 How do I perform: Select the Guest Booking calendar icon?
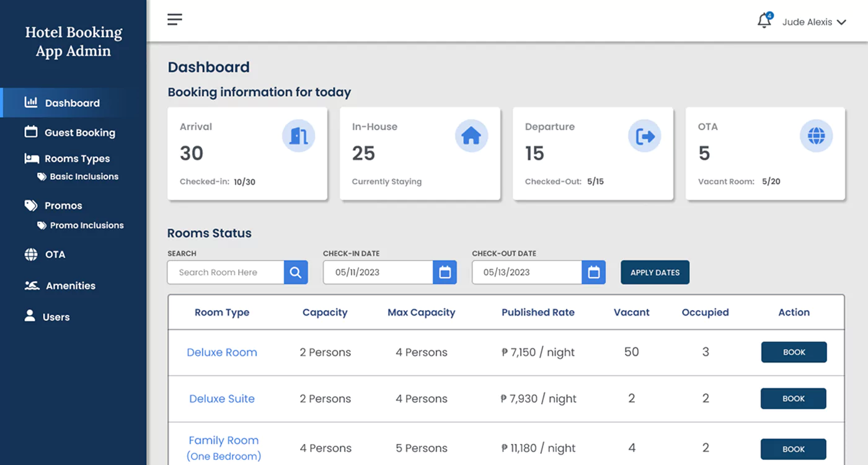pos(30,133)
